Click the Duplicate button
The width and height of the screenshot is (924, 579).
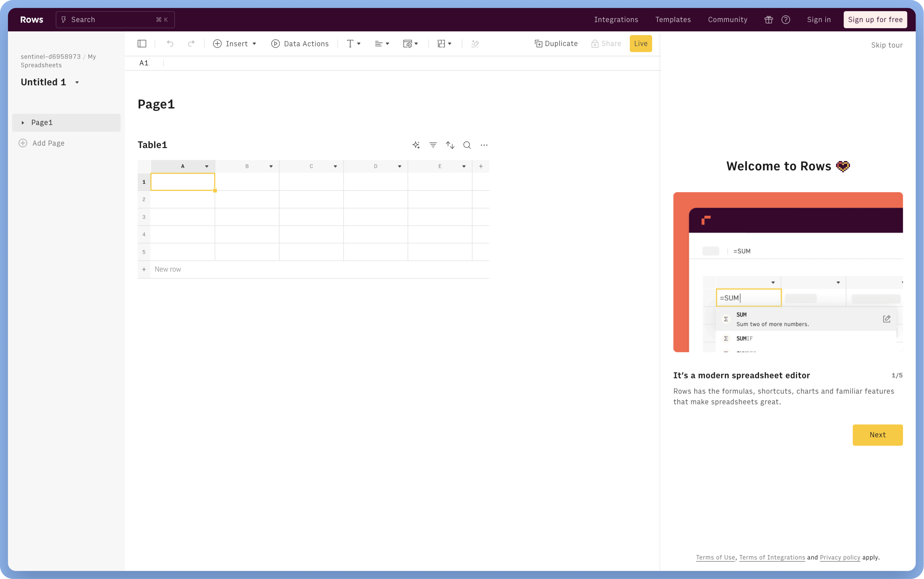556,44
